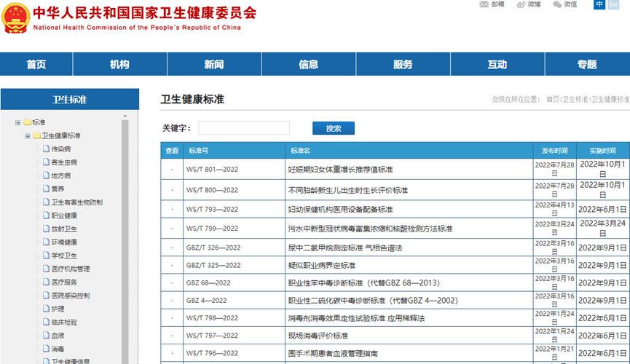
Task: Click the document icon beside 卫生有害生物防制
Action: click(x=46, y=202)
